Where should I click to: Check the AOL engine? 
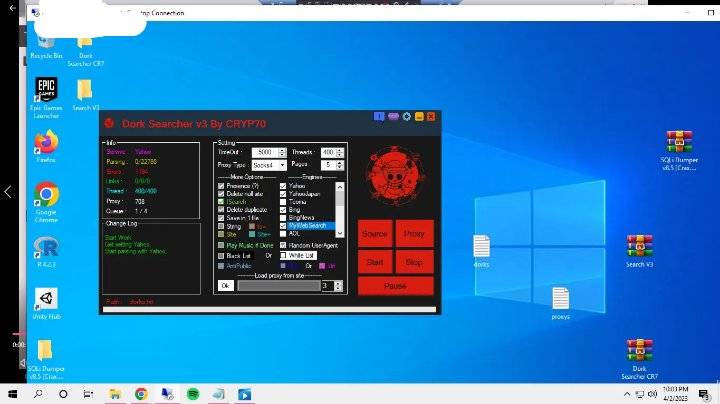click(x=283, y=234)
